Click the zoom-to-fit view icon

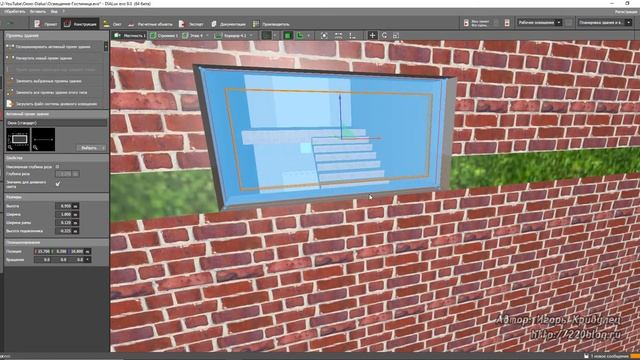pyautogui.click(x=324, y=36)
